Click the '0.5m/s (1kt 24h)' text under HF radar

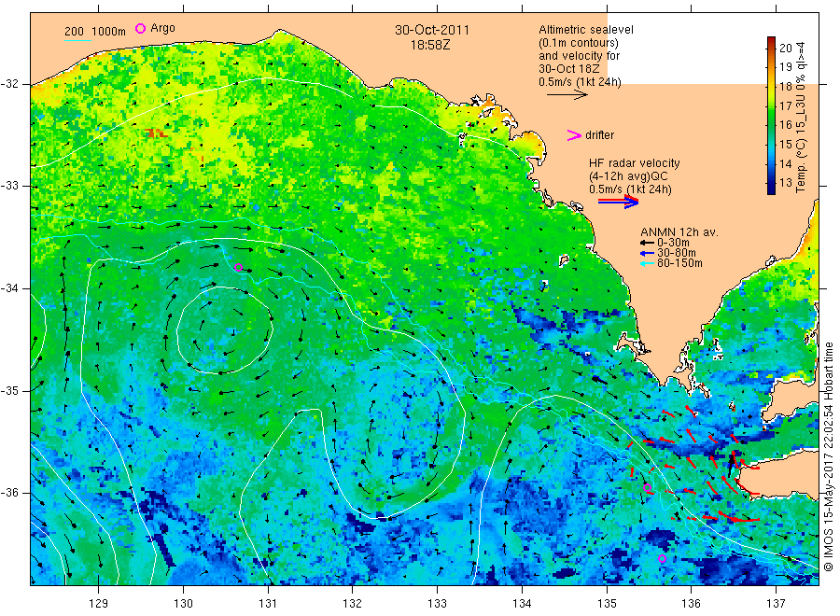click(x=630, y=189)
